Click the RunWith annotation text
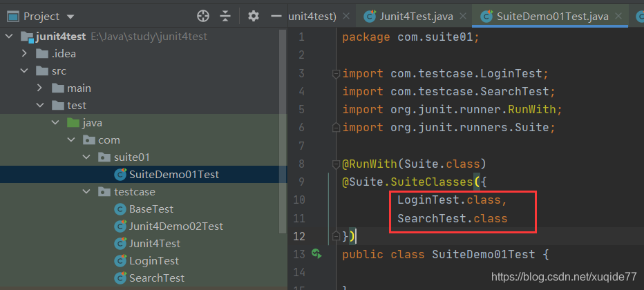Viewport: 644px width, 290px height. (370, 164)
